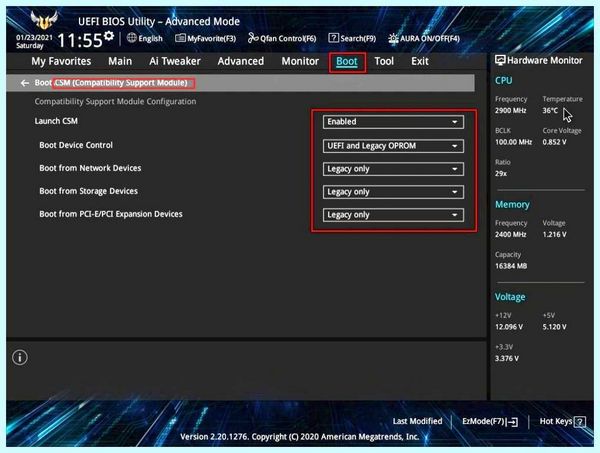Switch to EzMode(F7)
This screenshot has height=453, width=600.
click(x=490, y=422)
